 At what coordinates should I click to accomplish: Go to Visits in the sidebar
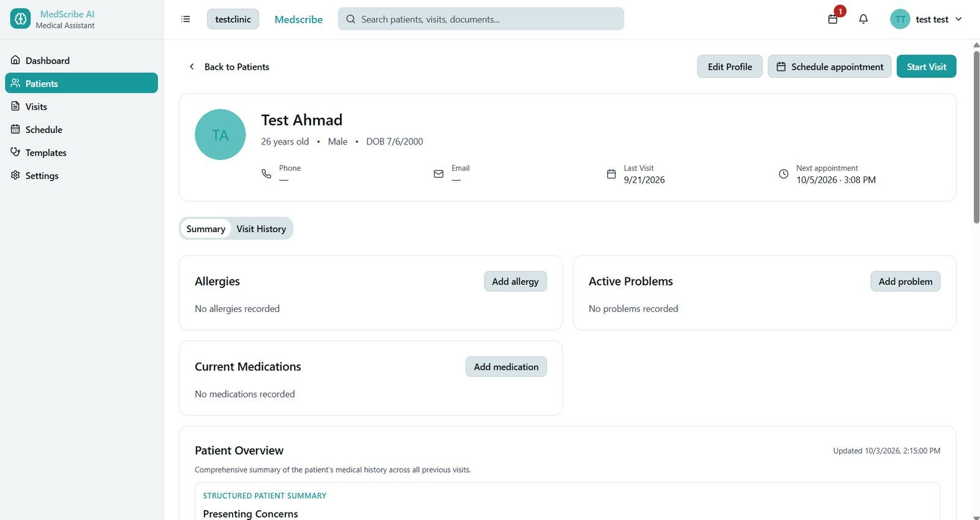(x=81, y=107)
